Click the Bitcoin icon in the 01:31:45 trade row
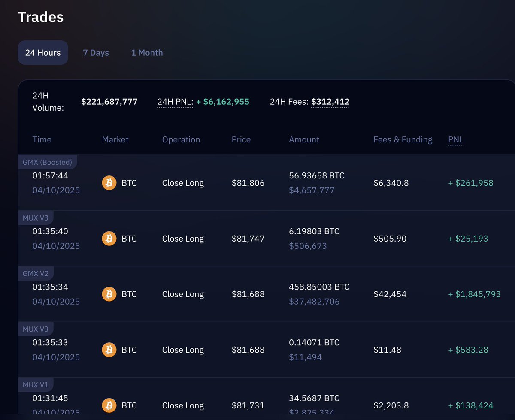This screenshot has width=515, height=420. (x=109, y=405)
